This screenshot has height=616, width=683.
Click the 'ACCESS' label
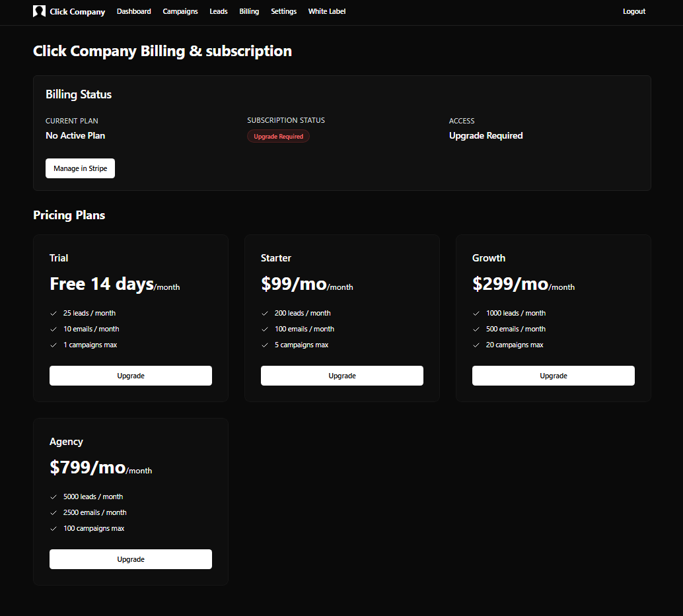(462, 121)
